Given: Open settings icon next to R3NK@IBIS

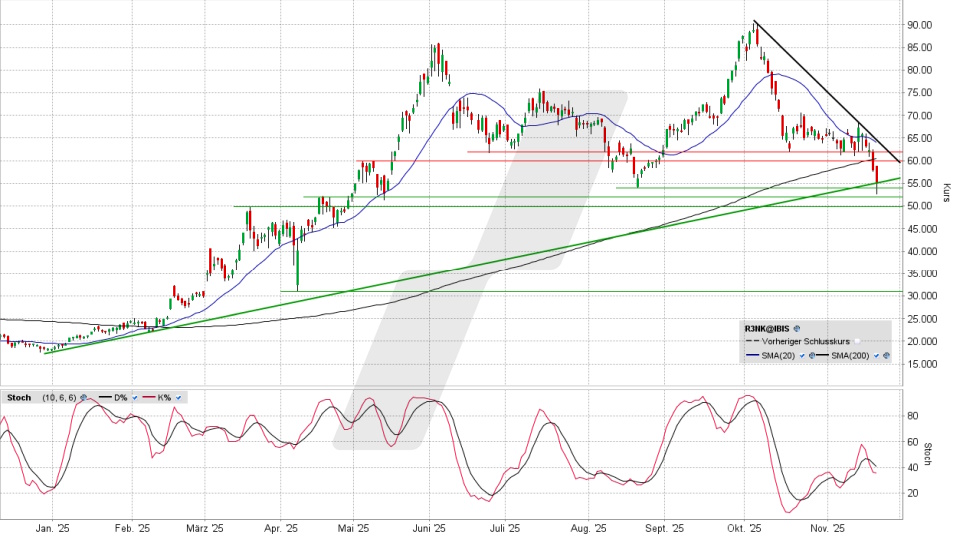Looking at the screenshot, I should pos(799,327).
